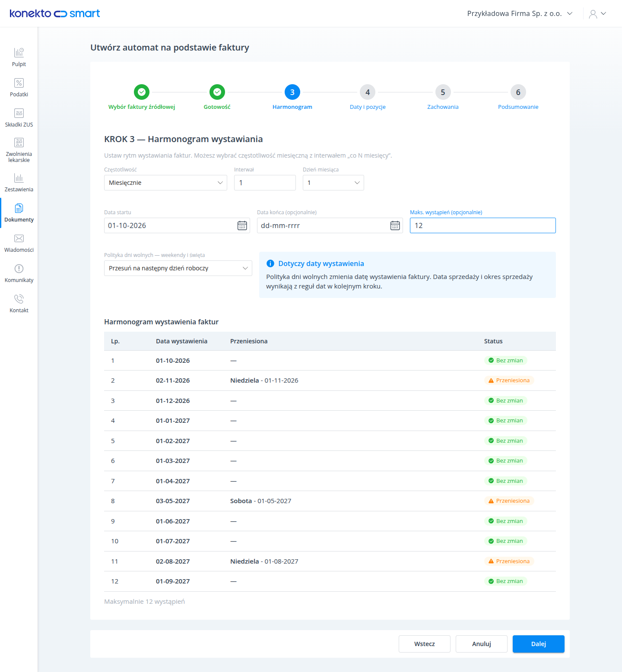Open Wiadomości envelope icon in sidebar
Screen dimensions: 622x672
[x=19, y=238]
